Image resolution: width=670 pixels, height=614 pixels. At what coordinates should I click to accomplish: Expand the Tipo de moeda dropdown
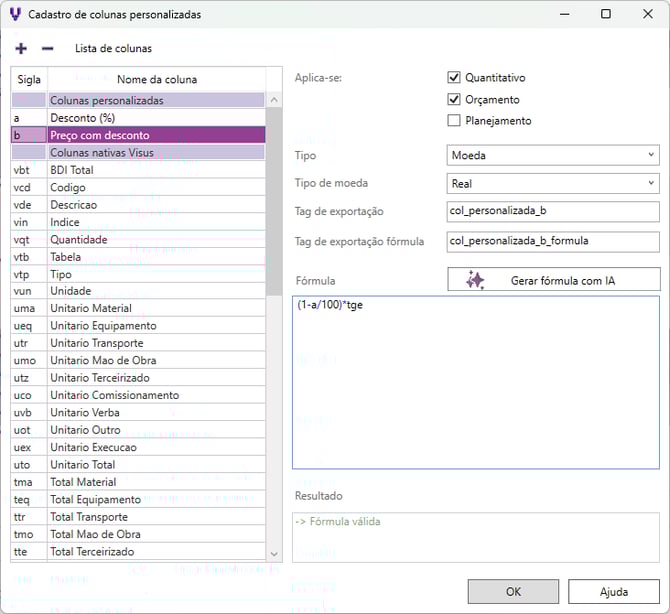coord(553,183)
